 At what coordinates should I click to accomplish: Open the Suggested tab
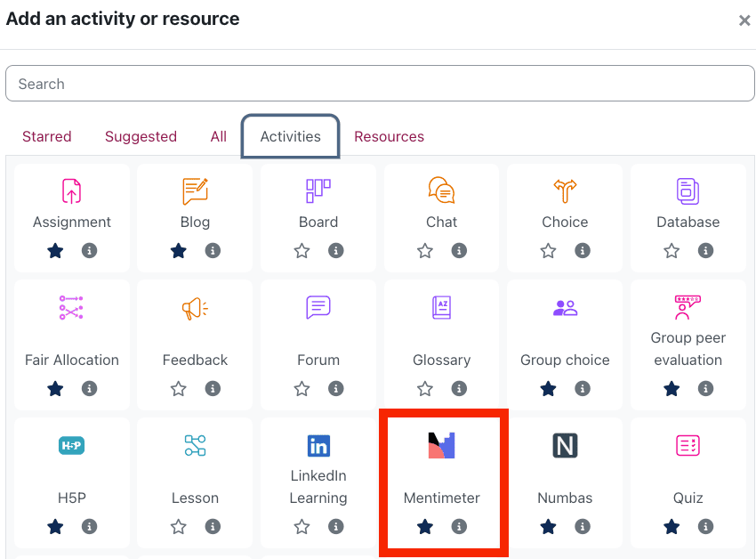coord(141,136)
